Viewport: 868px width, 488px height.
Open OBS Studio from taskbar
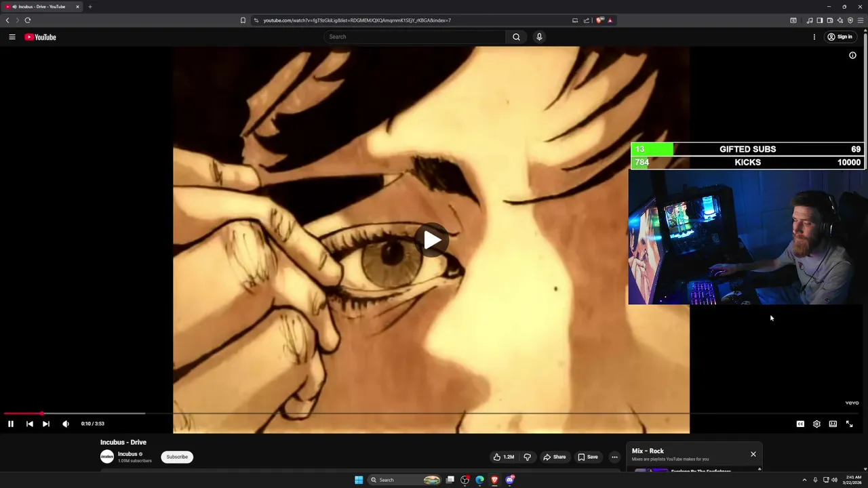click(x=465, y=480)
